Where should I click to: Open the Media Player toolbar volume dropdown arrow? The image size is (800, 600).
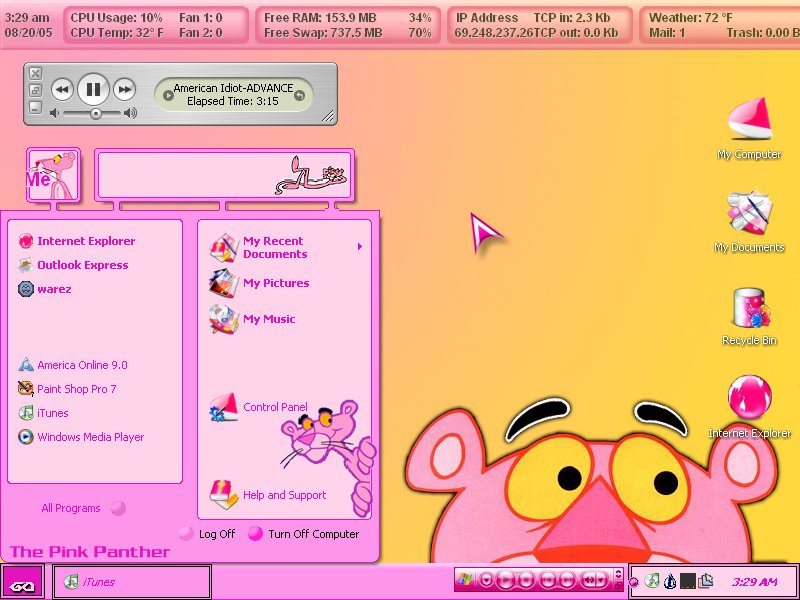[601, 580]
